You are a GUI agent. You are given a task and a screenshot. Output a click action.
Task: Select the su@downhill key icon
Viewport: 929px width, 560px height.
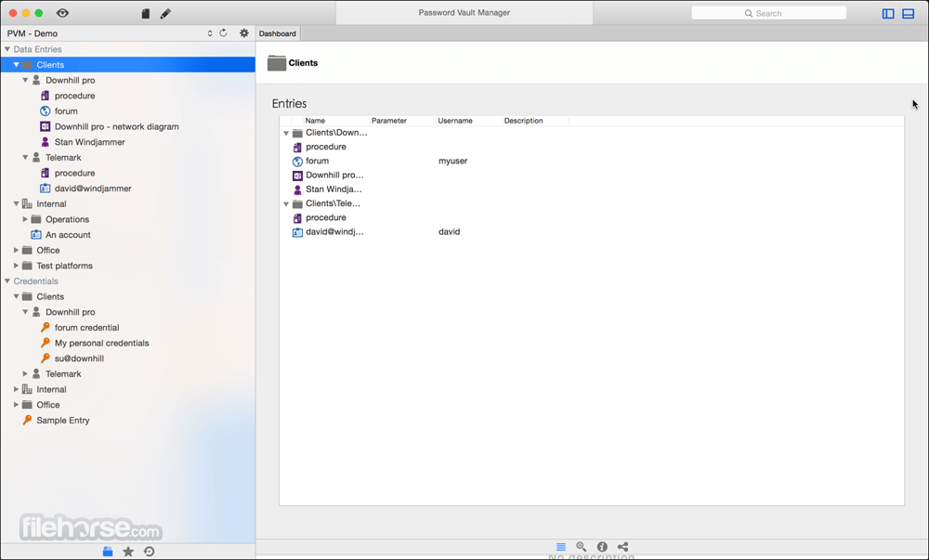click(45, 358)
